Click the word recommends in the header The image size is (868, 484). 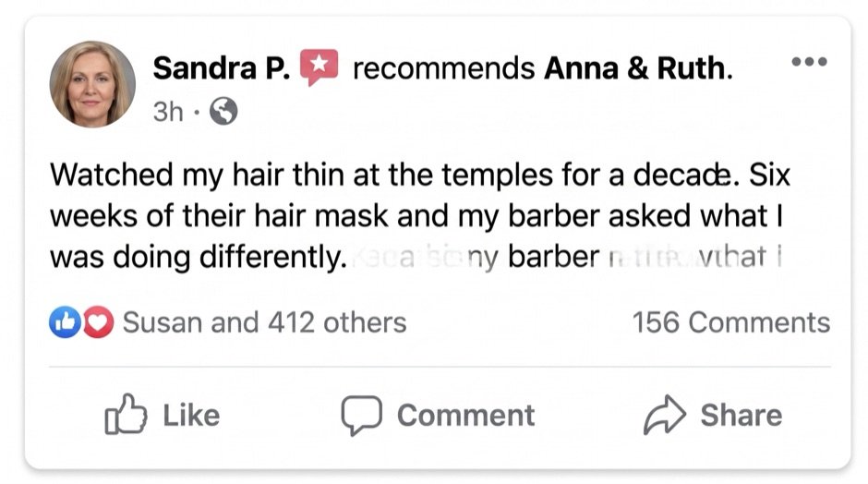click(x=444, y=68)
